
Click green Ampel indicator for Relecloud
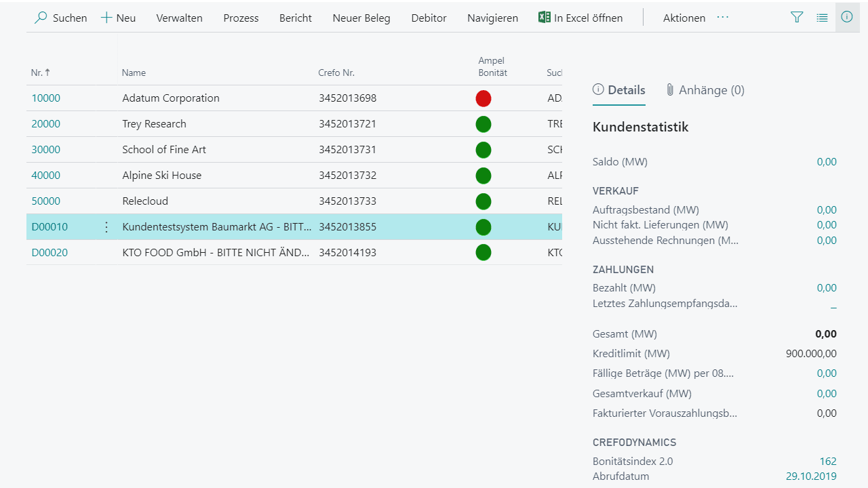click(x=484, y=201)
